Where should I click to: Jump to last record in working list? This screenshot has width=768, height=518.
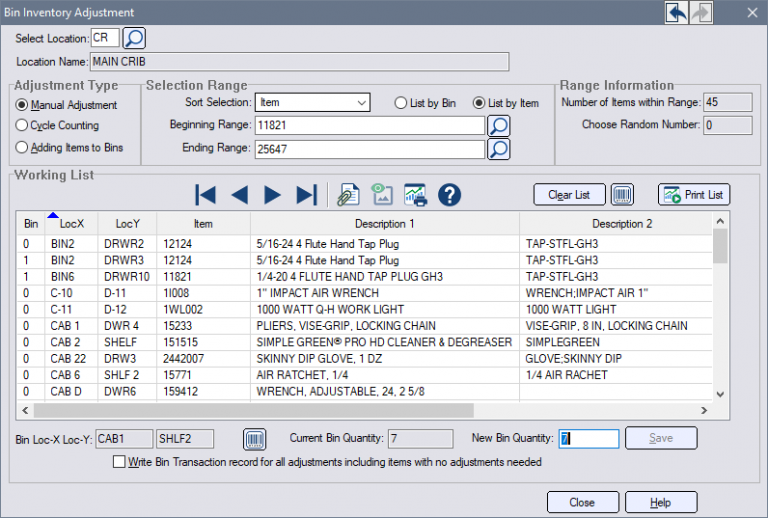[306, 195]
